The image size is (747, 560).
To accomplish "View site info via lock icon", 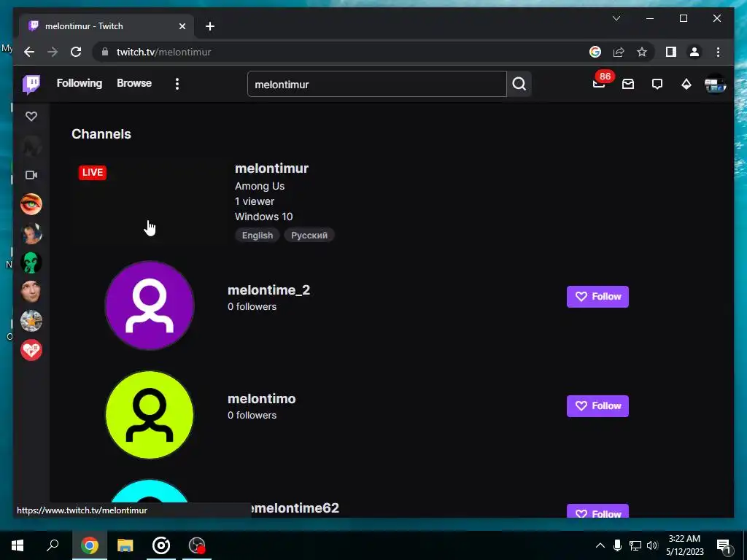I will [x=104, y=52].
